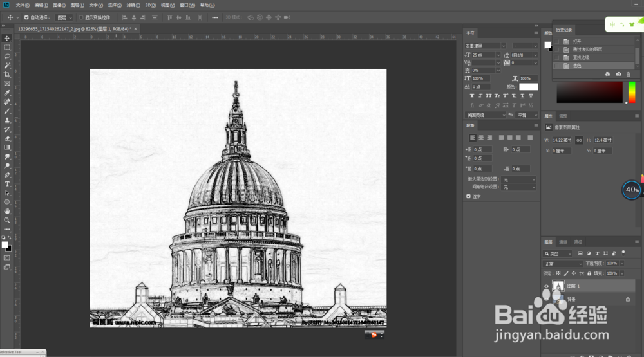Click the text 颜色 white color swatch

click(529, 87)
